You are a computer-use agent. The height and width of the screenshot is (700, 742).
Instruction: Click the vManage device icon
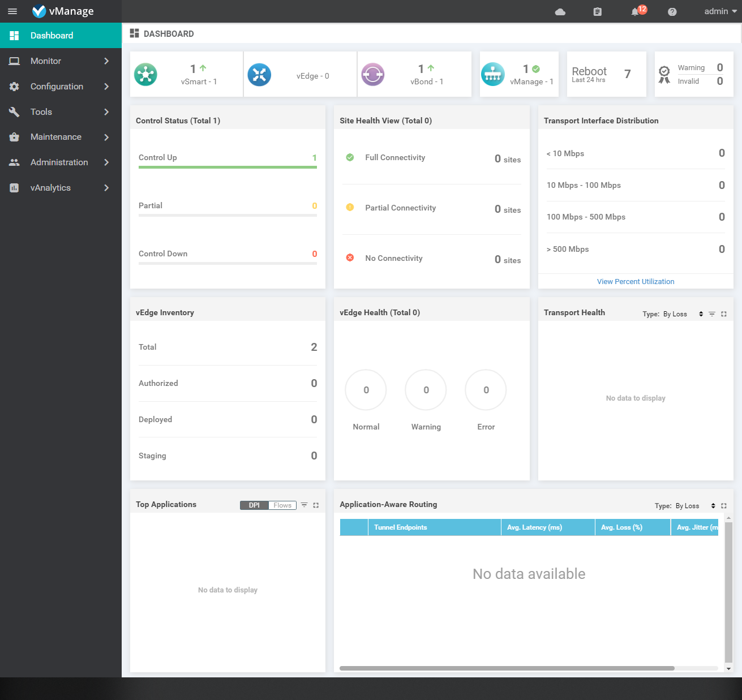(493, 74)
